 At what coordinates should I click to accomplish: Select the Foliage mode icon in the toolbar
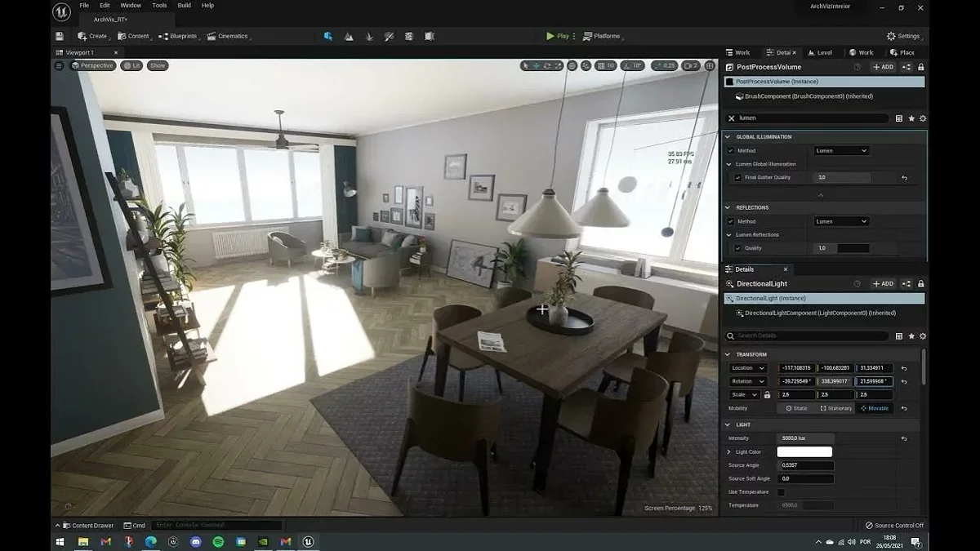click(369, 36)
